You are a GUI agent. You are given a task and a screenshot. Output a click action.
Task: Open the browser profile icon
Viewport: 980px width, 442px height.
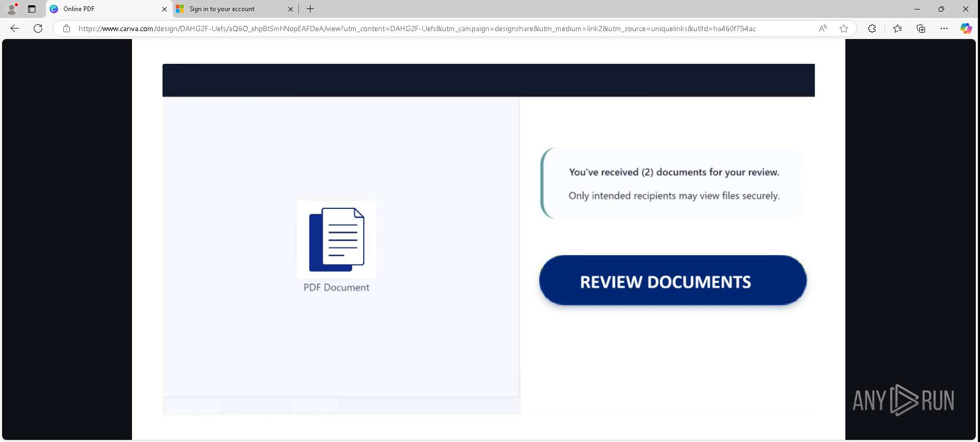click(x=12, y=9)
